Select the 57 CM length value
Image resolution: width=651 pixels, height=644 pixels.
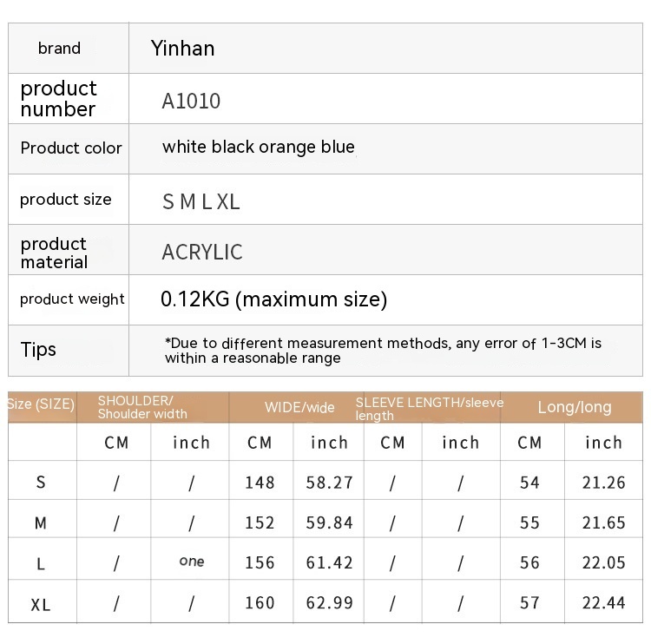529,602
